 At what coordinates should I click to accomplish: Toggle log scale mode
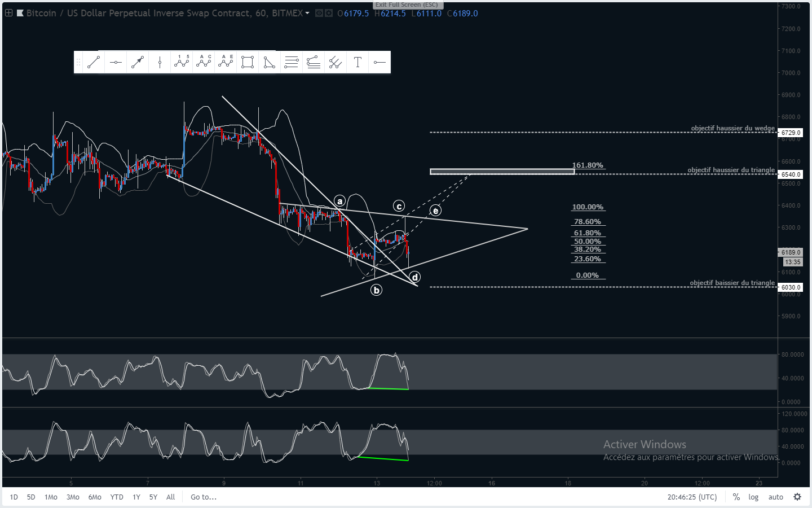[x=753, y=497]
